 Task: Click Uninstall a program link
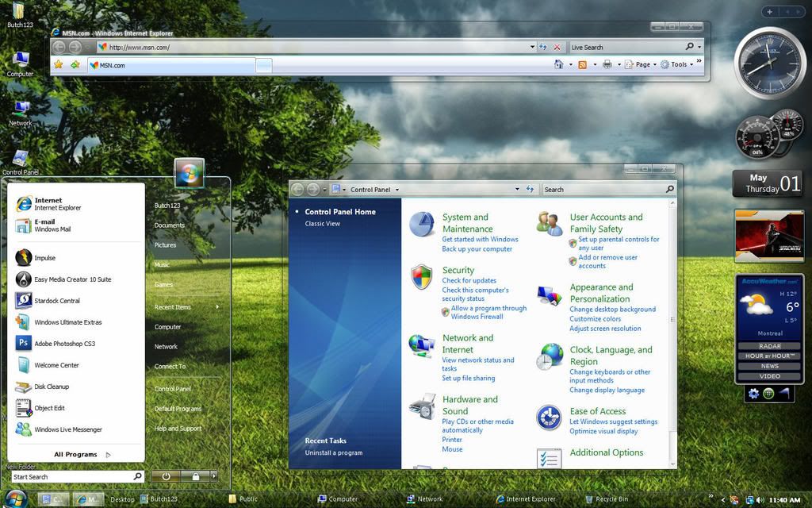tap(334, 453)
